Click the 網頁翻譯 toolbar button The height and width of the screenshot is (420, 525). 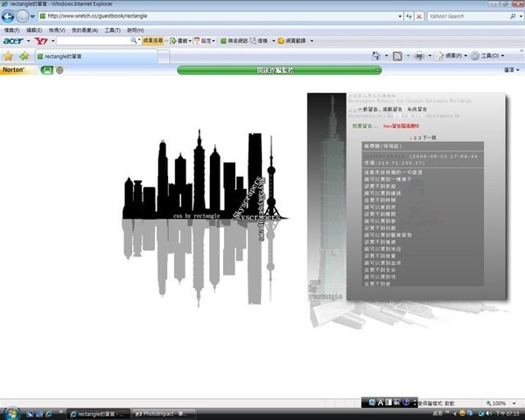[292, 41]
